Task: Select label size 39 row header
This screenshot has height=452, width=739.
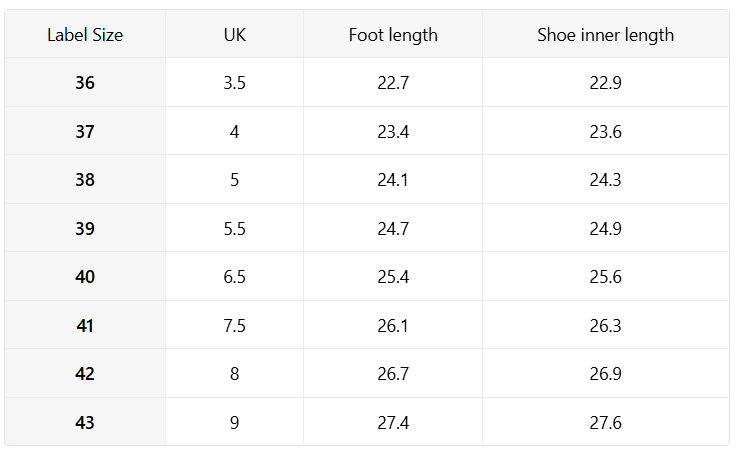Action: click(x=85, y=228)
